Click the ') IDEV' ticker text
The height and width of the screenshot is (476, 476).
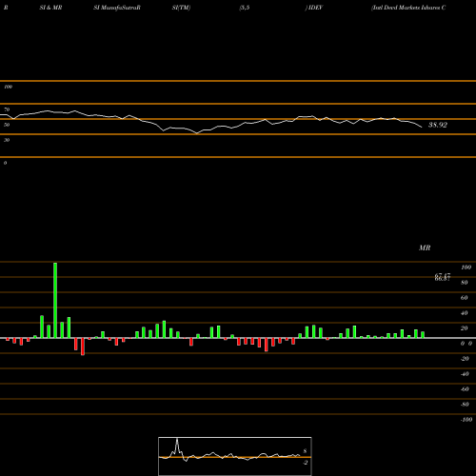click(314, 8)
